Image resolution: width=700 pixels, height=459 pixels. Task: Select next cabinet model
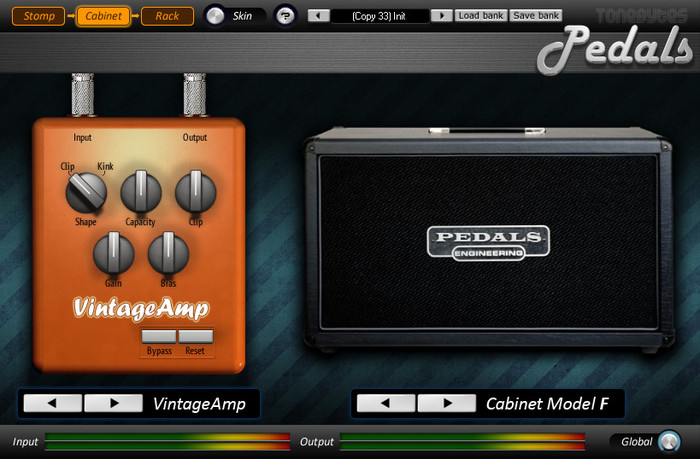(447, 403)
